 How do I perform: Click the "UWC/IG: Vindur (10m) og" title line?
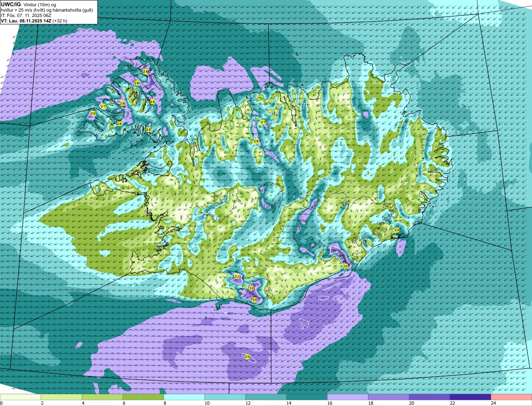pyautogui.click(x=28, y=4)
